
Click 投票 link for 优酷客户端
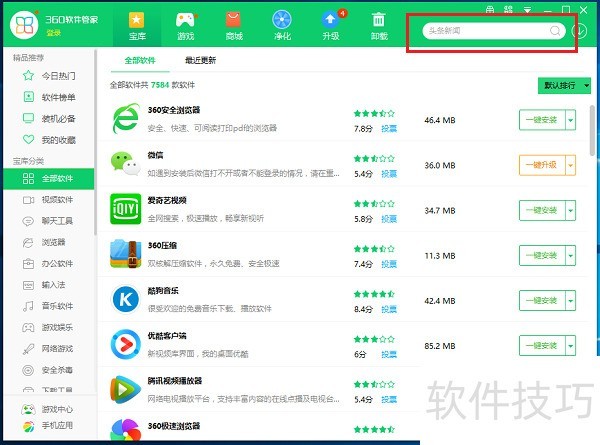coord(389,355)
